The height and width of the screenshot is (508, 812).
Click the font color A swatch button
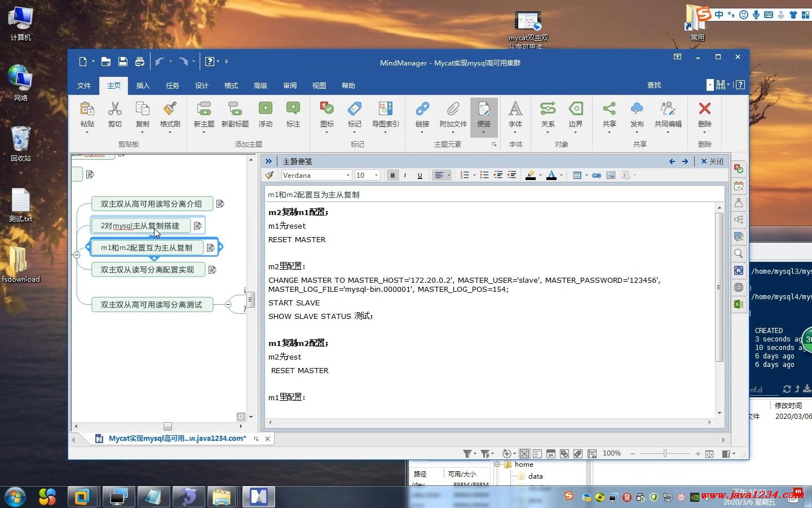(551, 175)
